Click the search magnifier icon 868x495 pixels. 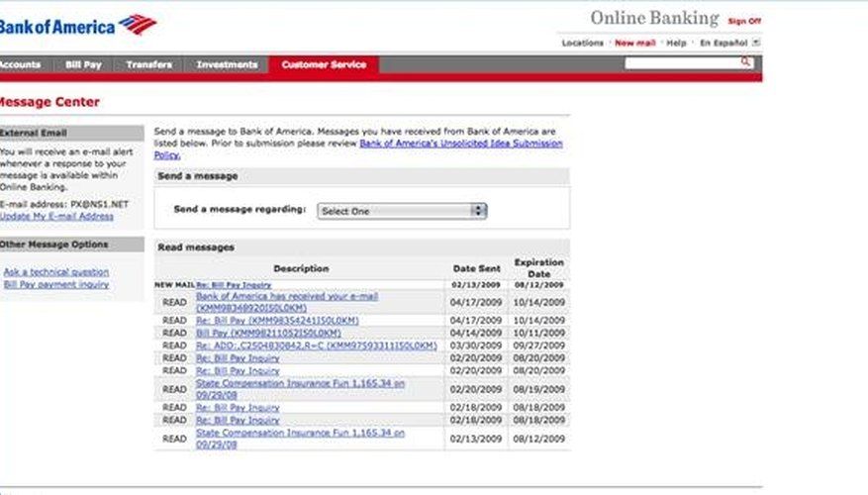(x=746, y=62)
